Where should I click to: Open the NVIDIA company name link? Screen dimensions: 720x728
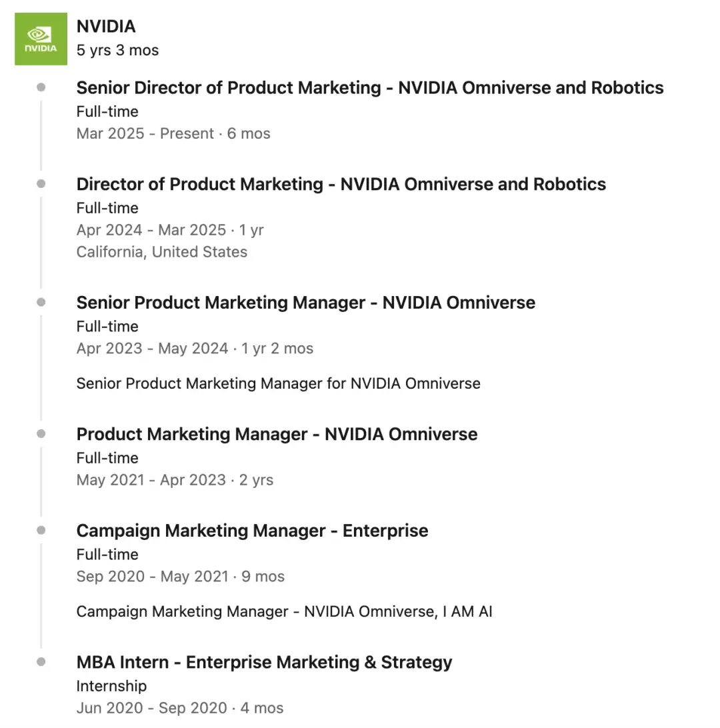(x=106, y=27)
